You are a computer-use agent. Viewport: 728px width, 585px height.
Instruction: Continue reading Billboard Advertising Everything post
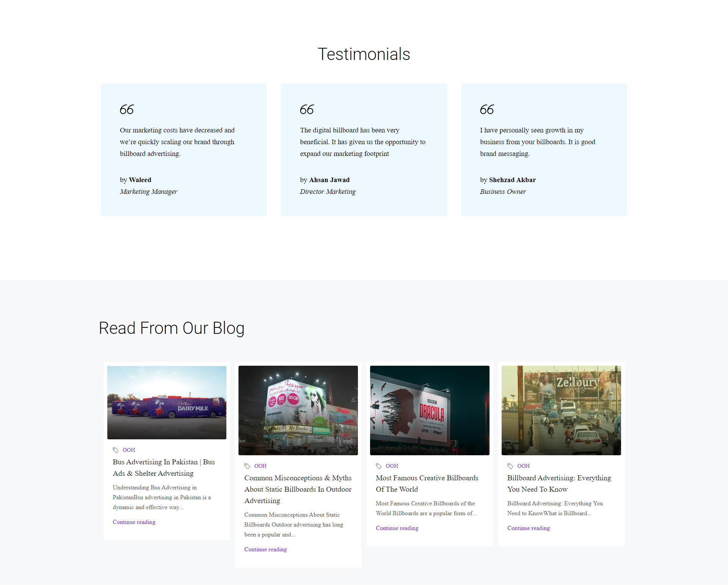(x=529, y=528)
